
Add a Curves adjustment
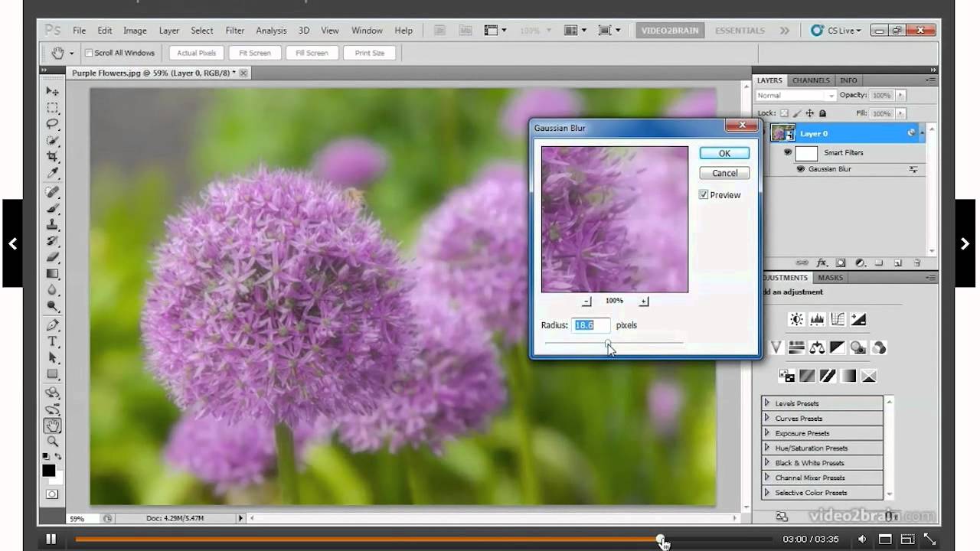[x=838, y=319]
